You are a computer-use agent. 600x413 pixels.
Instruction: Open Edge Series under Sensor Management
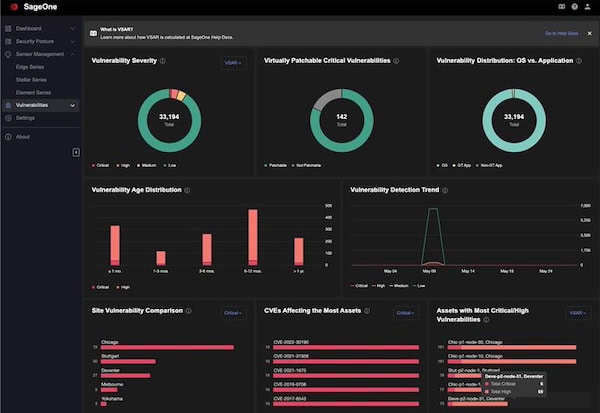pyautogui.click(x=30, y=67)
